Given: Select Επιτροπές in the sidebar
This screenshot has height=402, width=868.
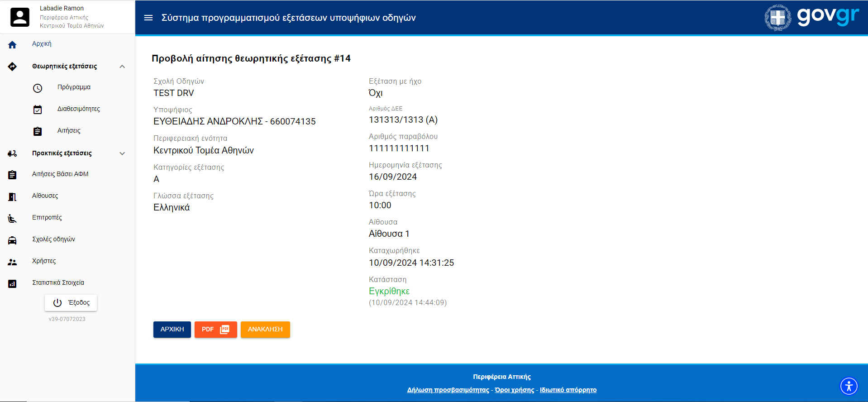Looking at the screenshot, I should click(47, 218).
